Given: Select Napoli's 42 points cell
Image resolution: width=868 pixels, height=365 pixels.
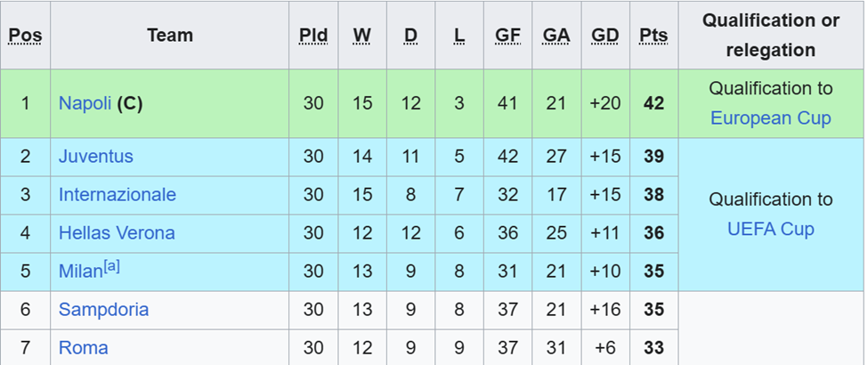Looking at the screenshot, I should point(653,103).
